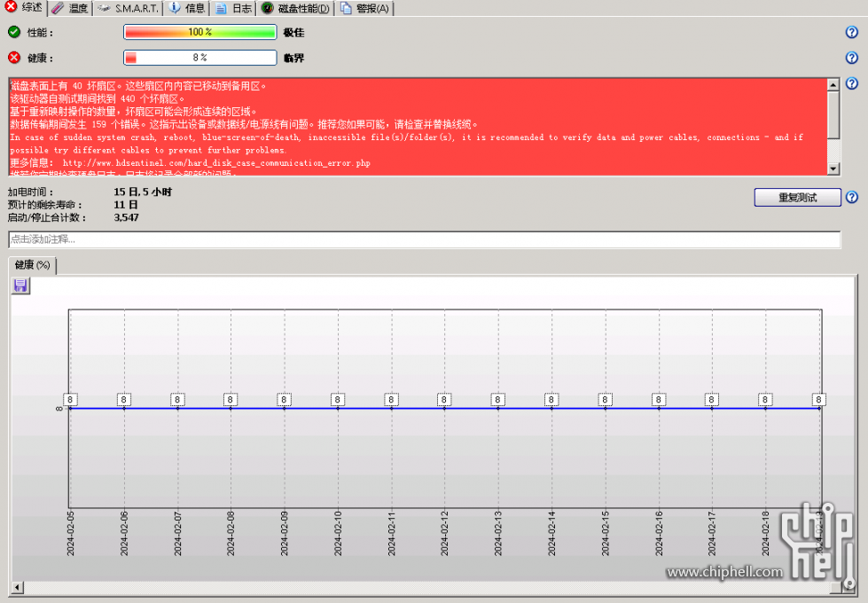Viewport: 868px width, 603px height.
Task: Click the data point for 2024-02-16
Action: tap(659, 408)
